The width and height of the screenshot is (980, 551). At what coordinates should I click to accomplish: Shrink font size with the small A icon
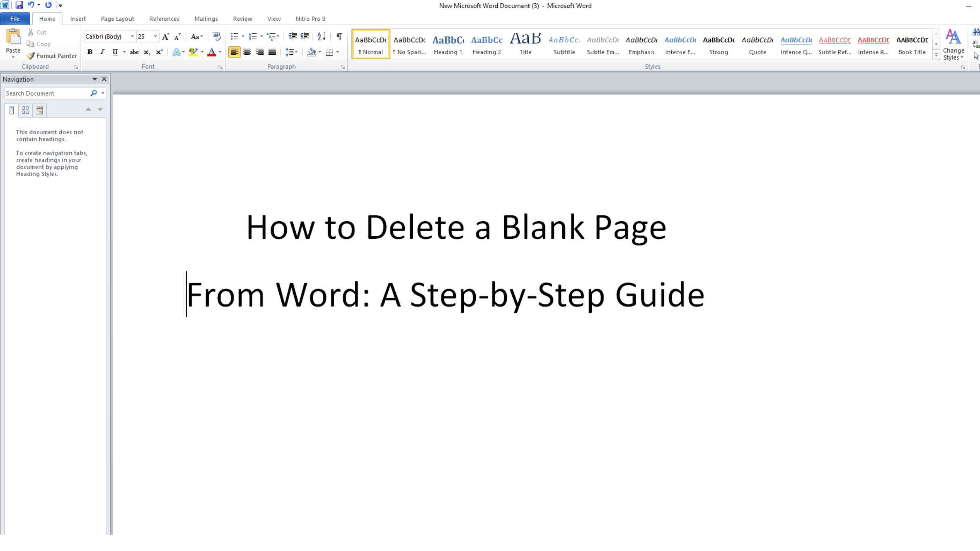click(x=178, y=37)
